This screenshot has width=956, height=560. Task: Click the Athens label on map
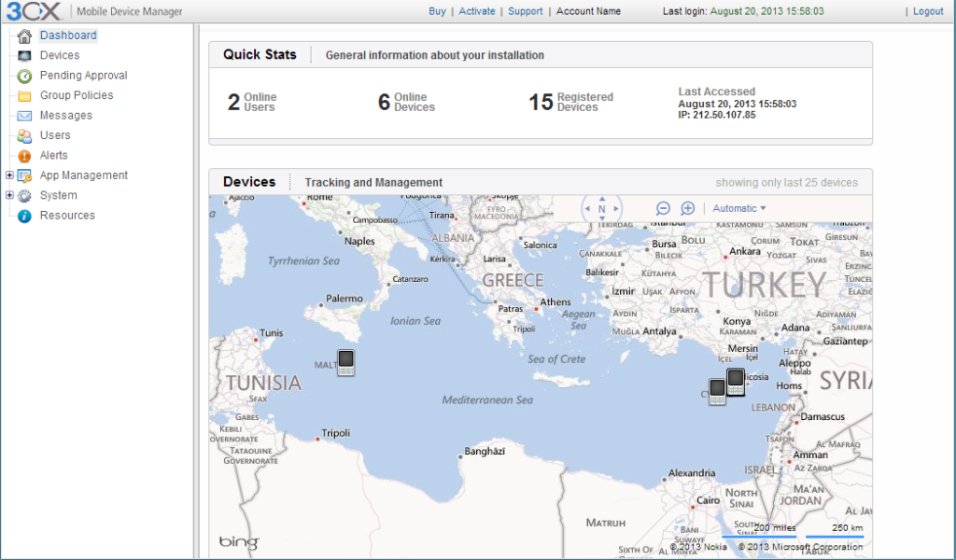point(555,302)
